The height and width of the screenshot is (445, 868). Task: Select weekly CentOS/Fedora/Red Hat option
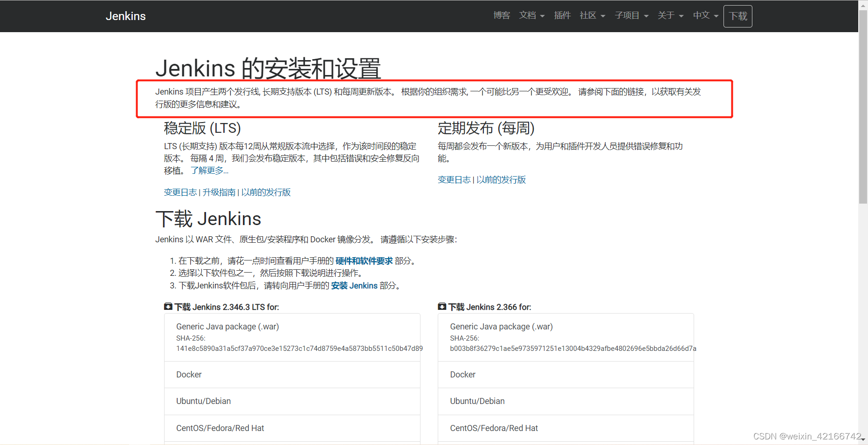point(566,428)
